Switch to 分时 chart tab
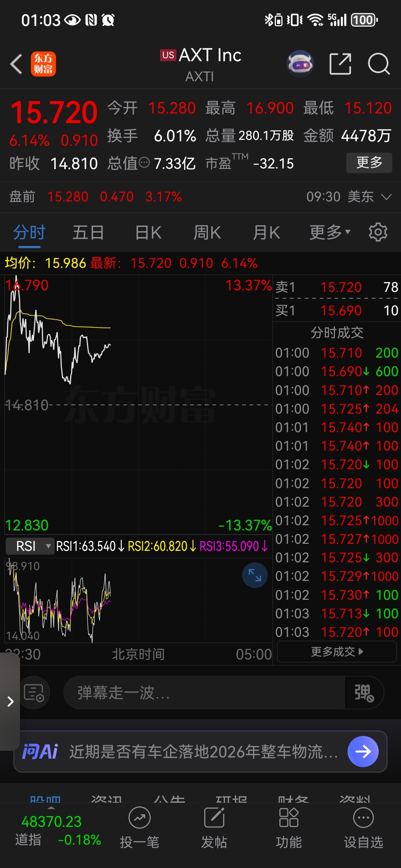The width and height of the screenshot is (401, 868). [x=29, y=233]
